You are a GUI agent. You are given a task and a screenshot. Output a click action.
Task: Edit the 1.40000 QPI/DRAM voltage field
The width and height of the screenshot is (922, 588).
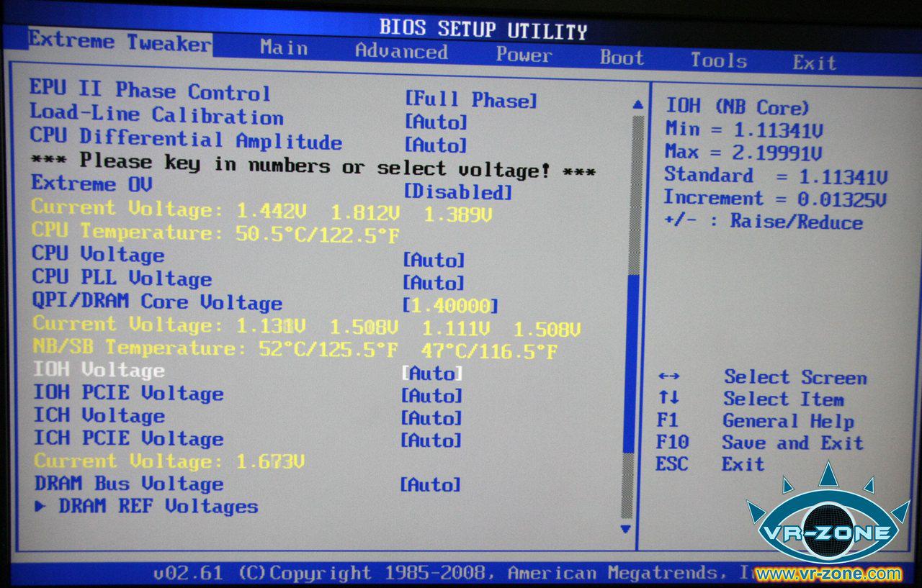point(450,306)
